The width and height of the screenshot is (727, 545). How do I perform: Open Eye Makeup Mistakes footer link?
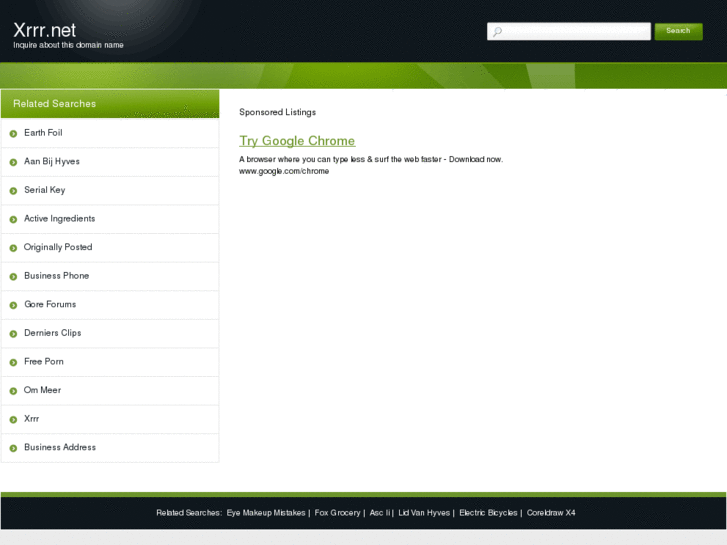(x=266, y=513)
